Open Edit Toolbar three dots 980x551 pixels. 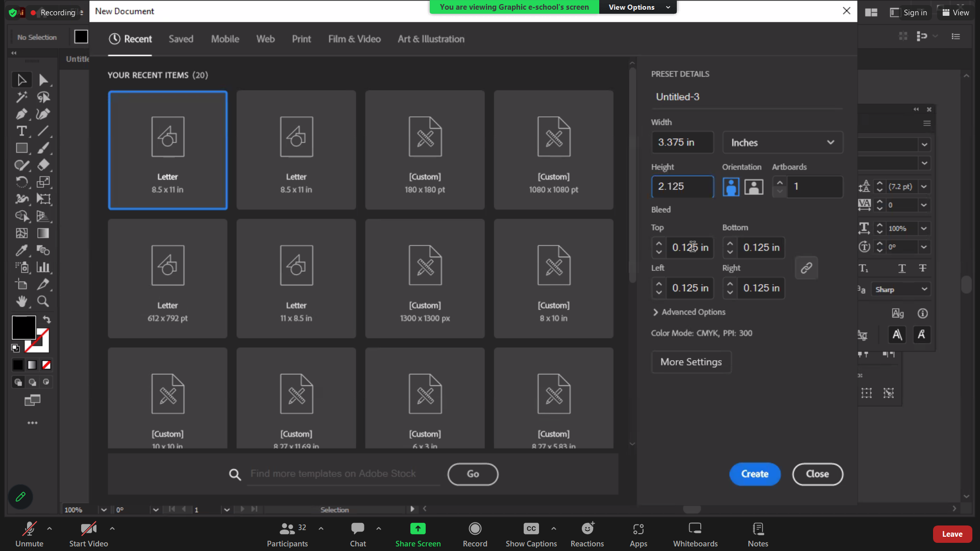click(x=32, y=423)
